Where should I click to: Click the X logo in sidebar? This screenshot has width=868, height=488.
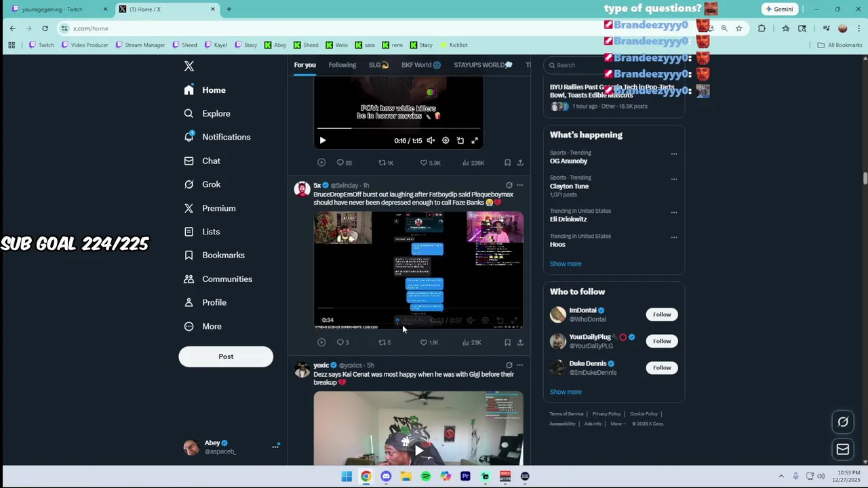click(189, 66)
